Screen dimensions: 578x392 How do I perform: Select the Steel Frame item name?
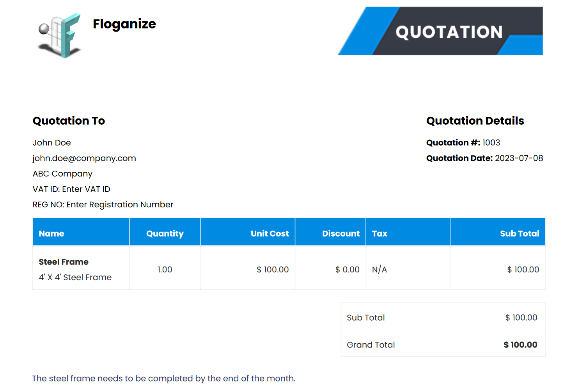click(x=64, y=262)
